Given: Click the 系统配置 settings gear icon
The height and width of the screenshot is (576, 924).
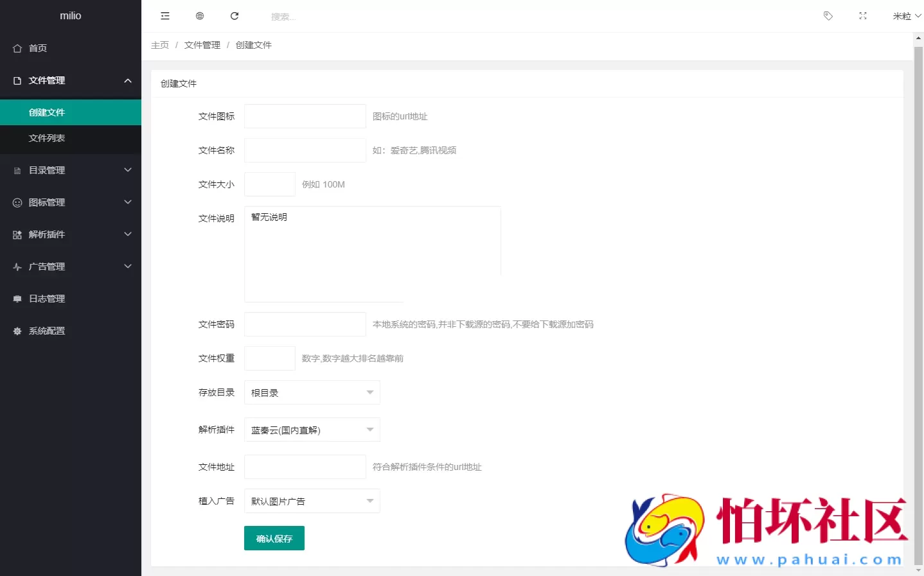Looking at the screenshot, I should pyautogui.click(x=16, y=331).
